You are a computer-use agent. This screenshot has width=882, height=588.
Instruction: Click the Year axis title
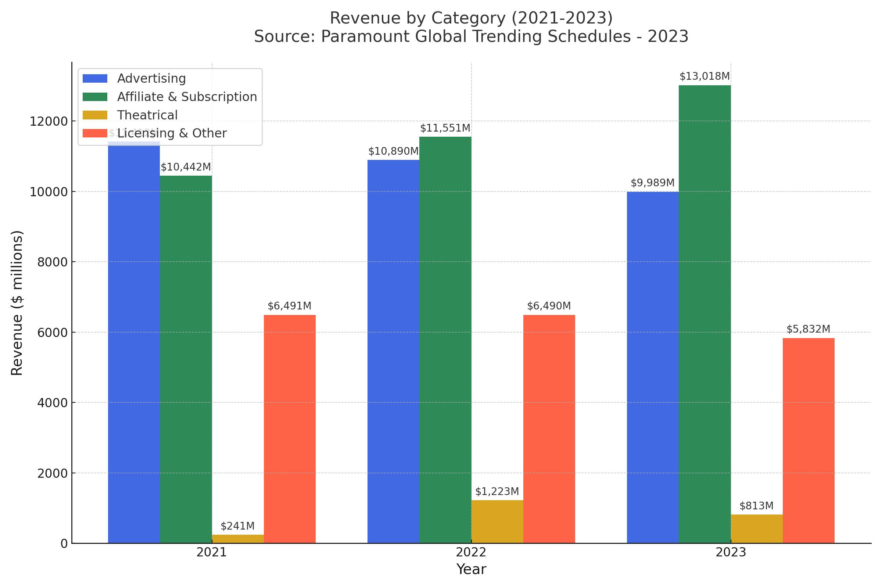point(472,570)
